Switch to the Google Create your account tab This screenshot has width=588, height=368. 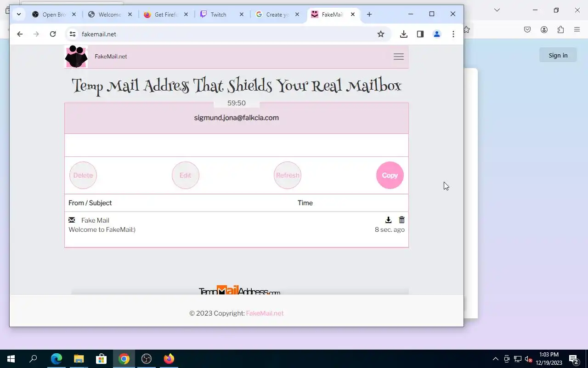point(277,14)
